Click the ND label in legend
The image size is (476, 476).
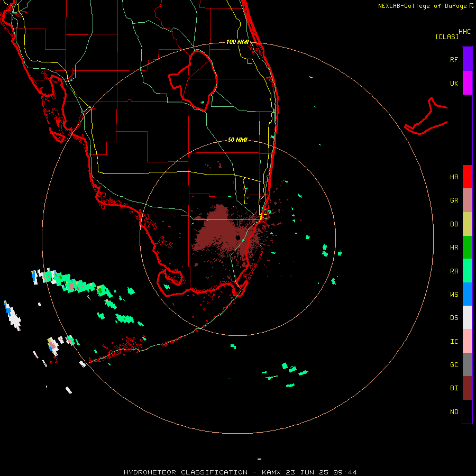click(454, 412)
